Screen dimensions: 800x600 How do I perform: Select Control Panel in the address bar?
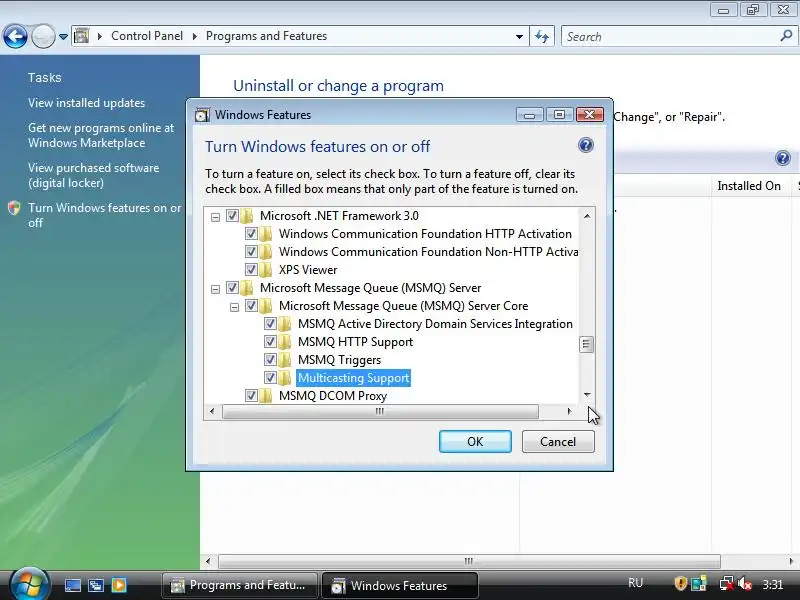coord(147,36)
